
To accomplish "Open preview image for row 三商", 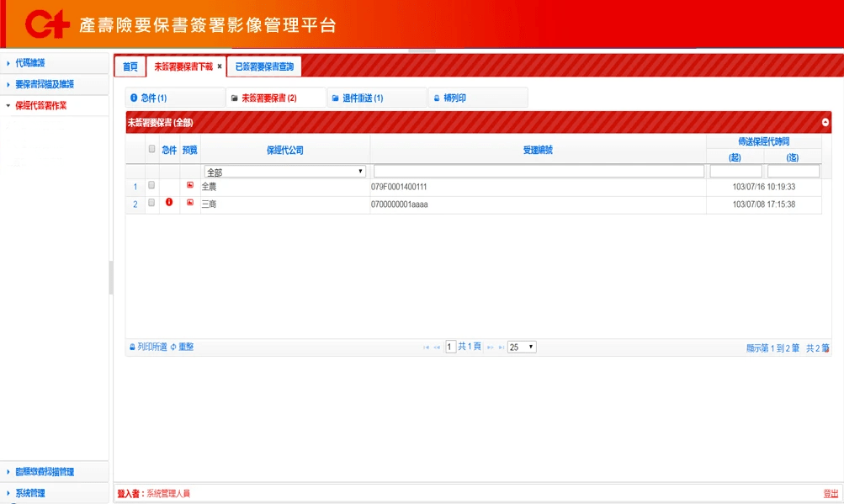I will (190, 203).
